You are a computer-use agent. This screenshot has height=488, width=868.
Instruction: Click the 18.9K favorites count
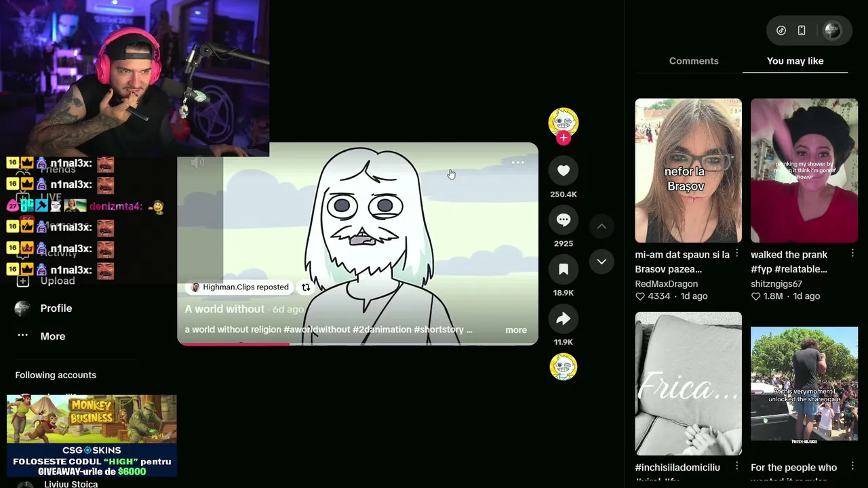point(564,293)
